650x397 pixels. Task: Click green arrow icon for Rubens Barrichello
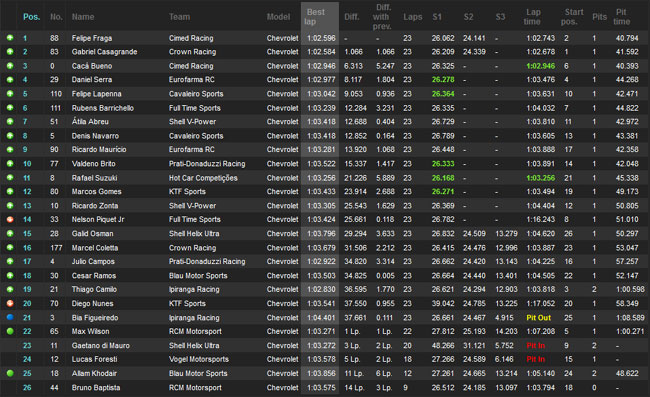[10, 108]
